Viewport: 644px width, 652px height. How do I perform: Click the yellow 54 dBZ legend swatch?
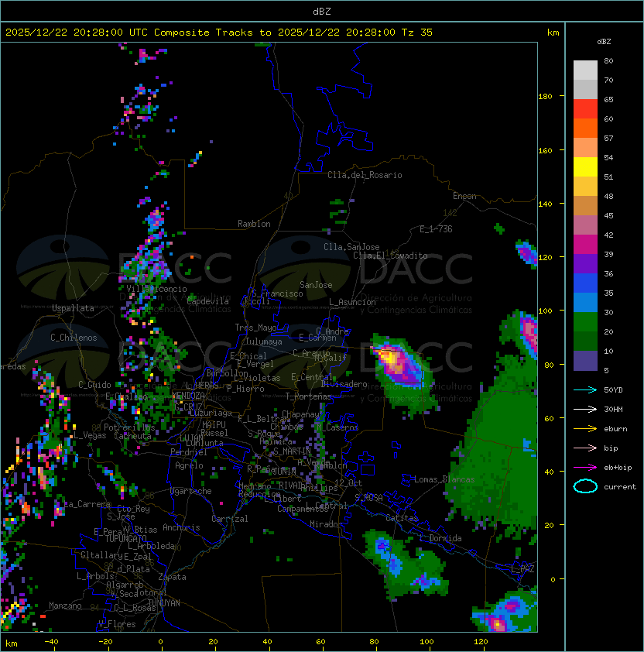point(585,166)
